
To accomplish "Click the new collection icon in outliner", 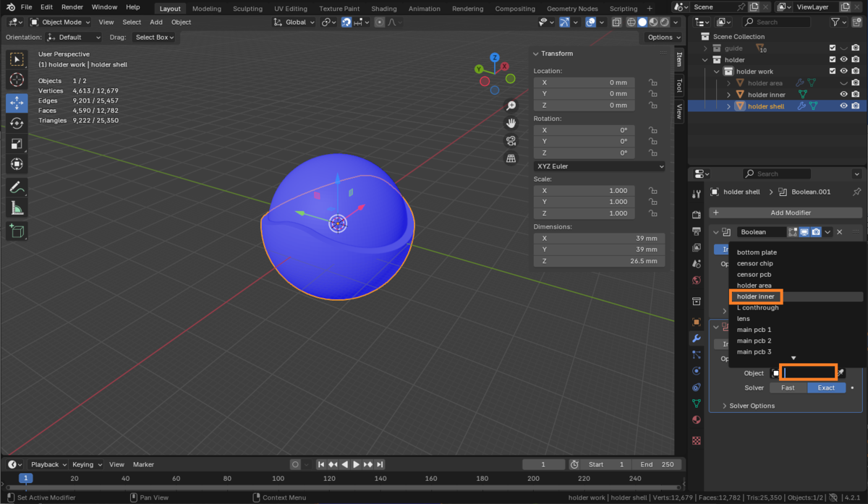I will click(857, 22).
